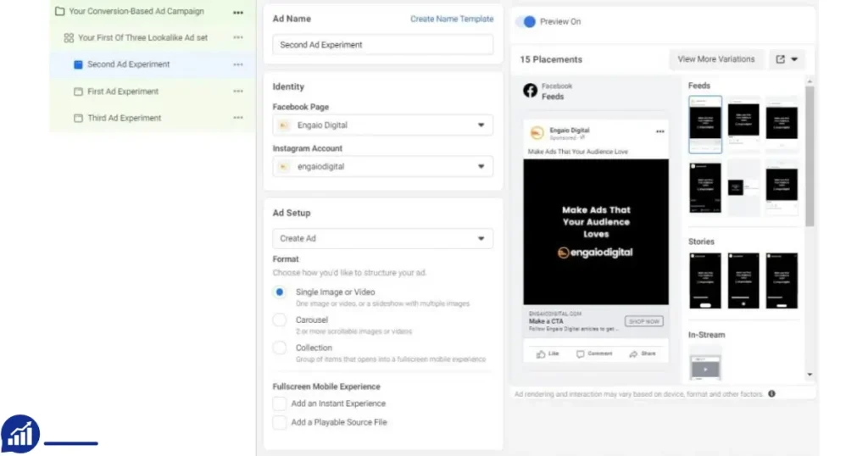The height and width of the screenshot is (456, 868).
Task: Select the Collection format option
Action: [x=280, y=348]
